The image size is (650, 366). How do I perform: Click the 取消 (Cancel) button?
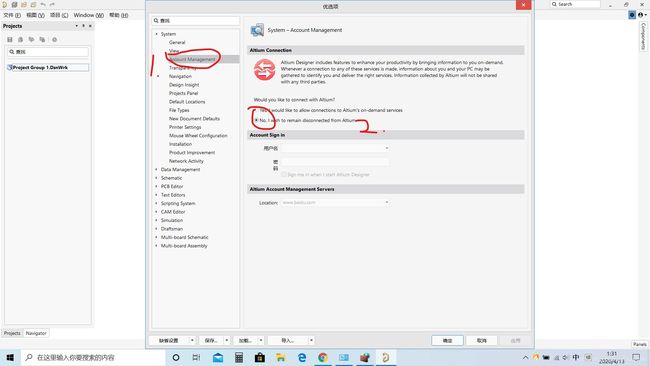pos(481,340)
